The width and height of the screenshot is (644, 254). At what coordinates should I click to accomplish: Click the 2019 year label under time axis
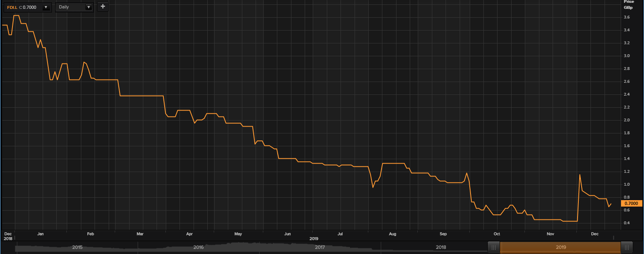point(314,239)
